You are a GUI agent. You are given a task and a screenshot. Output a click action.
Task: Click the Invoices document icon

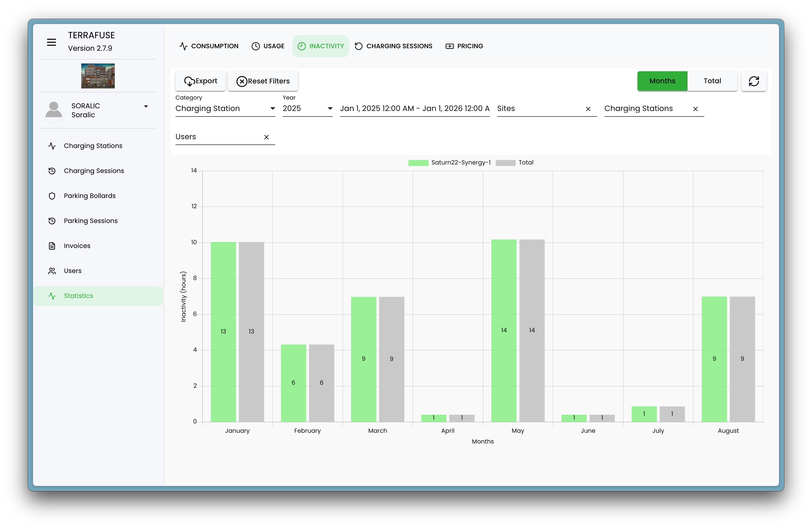coord(52,246)
